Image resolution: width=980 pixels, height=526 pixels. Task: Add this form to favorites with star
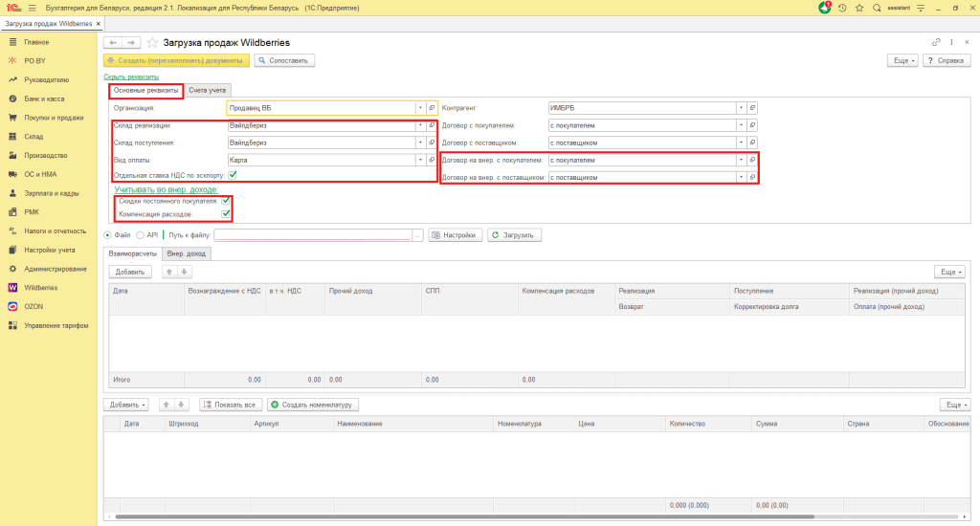pos(151,43)
